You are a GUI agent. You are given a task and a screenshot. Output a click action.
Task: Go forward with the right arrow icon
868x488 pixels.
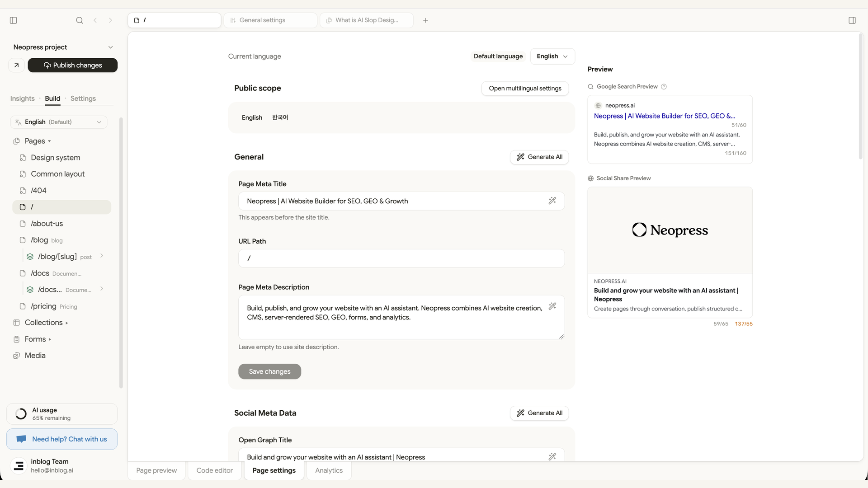(110, 20)
